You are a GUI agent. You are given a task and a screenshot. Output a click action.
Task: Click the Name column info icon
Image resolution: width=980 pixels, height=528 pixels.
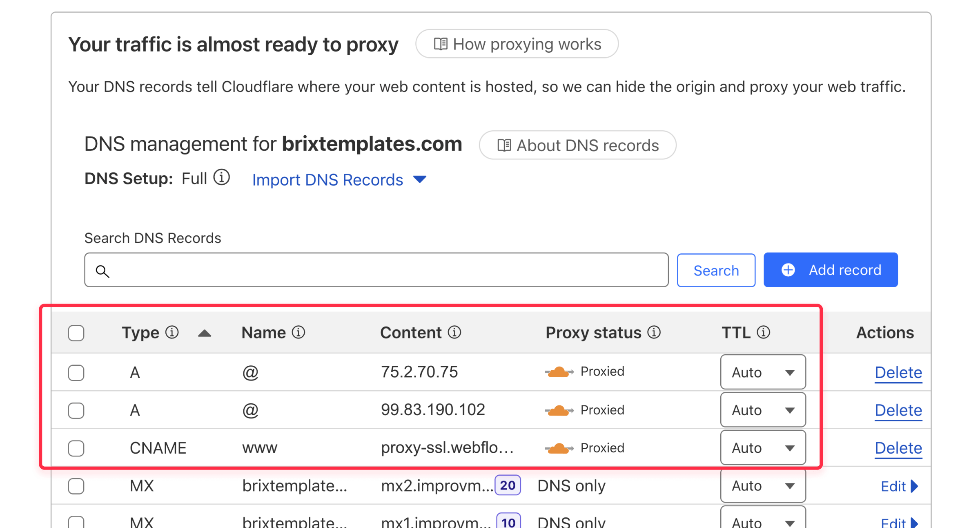pos(298,332)
